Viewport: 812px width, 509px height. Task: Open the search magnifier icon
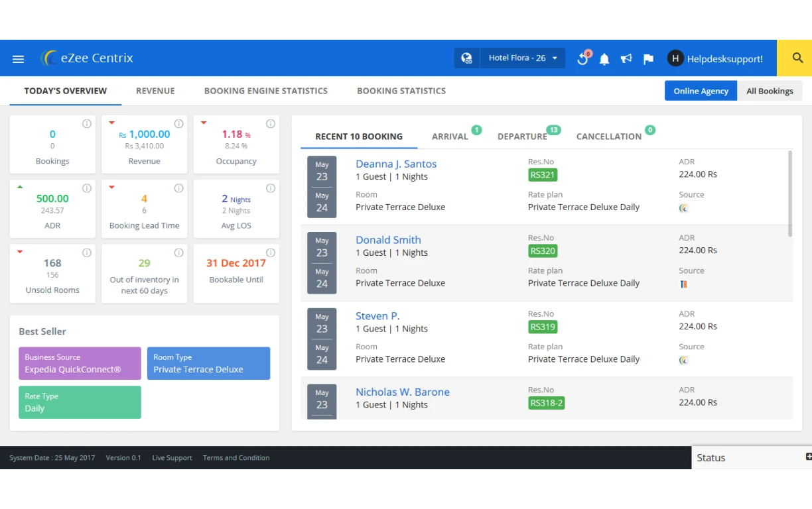tap(795, 58)
